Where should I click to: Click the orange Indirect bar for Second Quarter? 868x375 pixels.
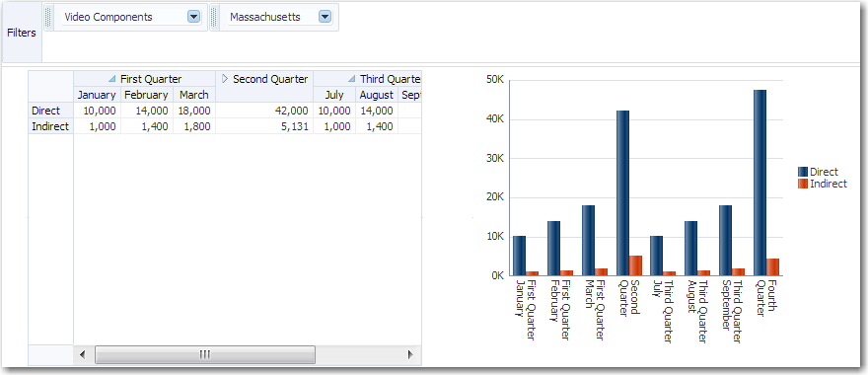[635, 265]
